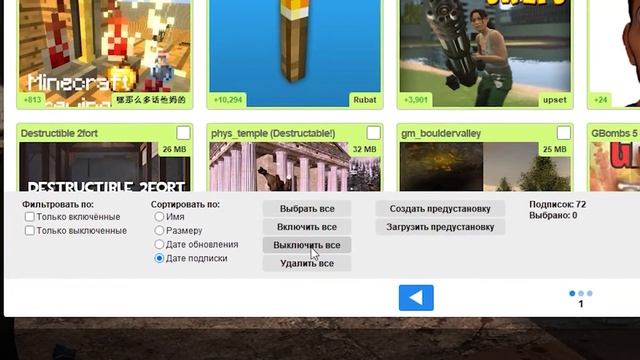Open the gm_bouldervalley thumbnail image
Image resolution: width=640 pixels, height=360 pixels.
[485, 167]
